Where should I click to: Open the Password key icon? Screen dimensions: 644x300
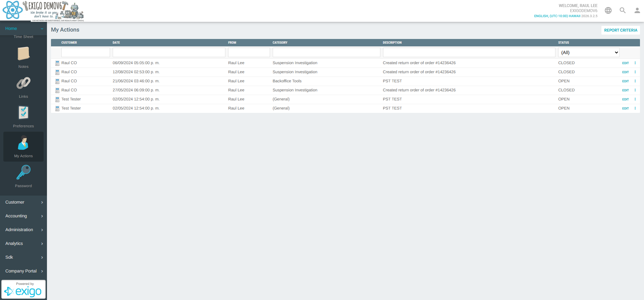23,172
